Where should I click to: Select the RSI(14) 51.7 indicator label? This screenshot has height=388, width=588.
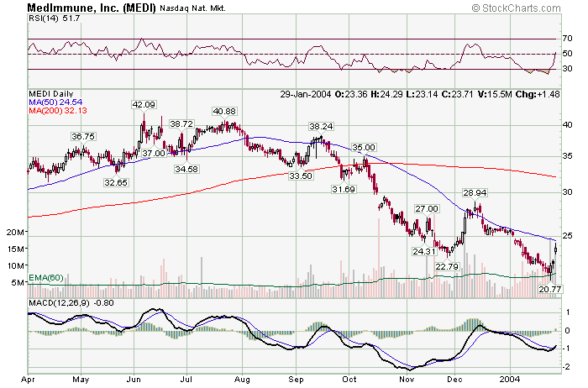click(55, 18)
